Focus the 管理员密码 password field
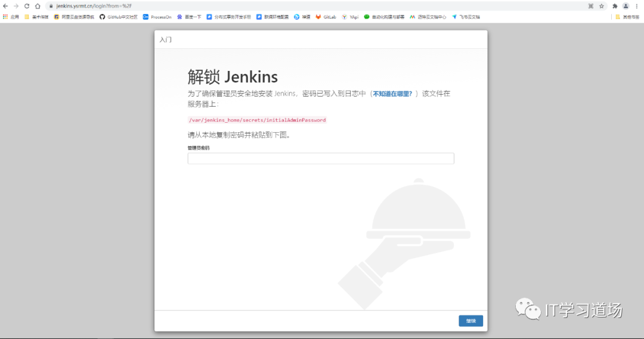Image resolution: width=644 pixels, height=339 pixels. 321,158
